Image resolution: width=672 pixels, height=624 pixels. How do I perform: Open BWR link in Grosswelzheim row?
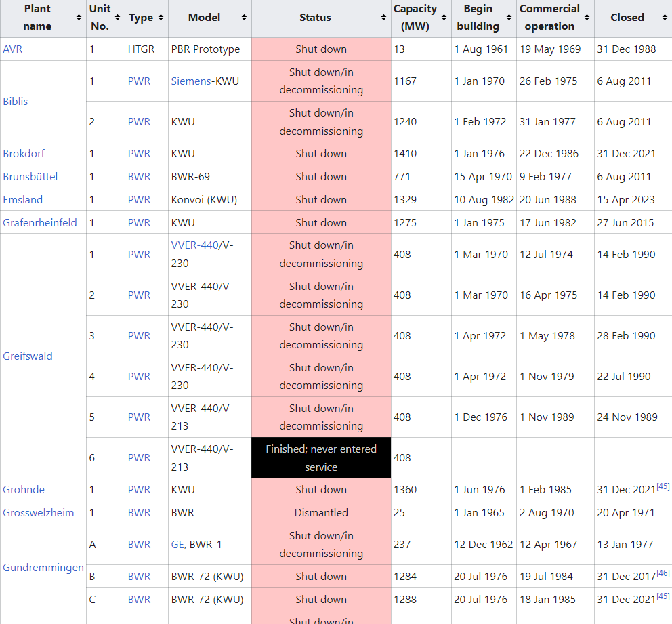(140, 513)
